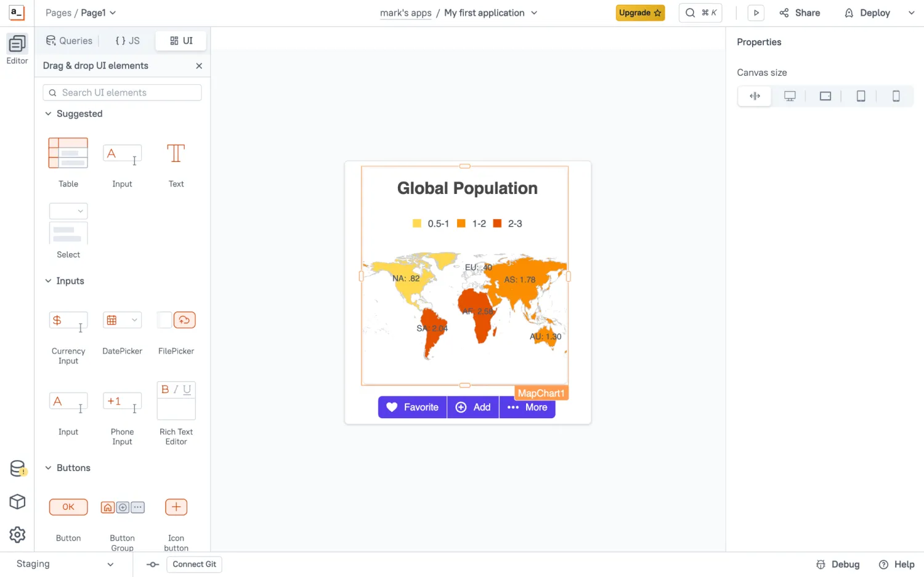Image resolution: width=924 pixels, height=577 pixels.
Task: Select the Rich Text Editor widget
Action: click(x=176, y=401)
